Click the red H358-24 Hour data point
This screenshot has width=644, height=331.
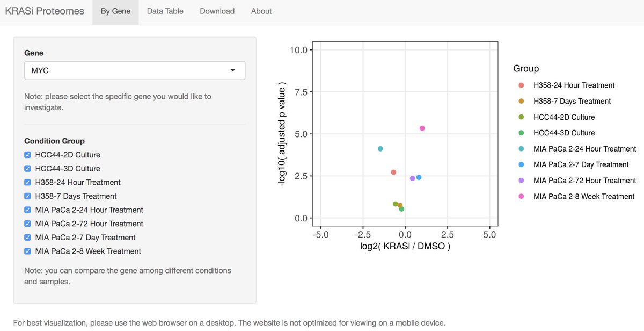pos(393,172)
